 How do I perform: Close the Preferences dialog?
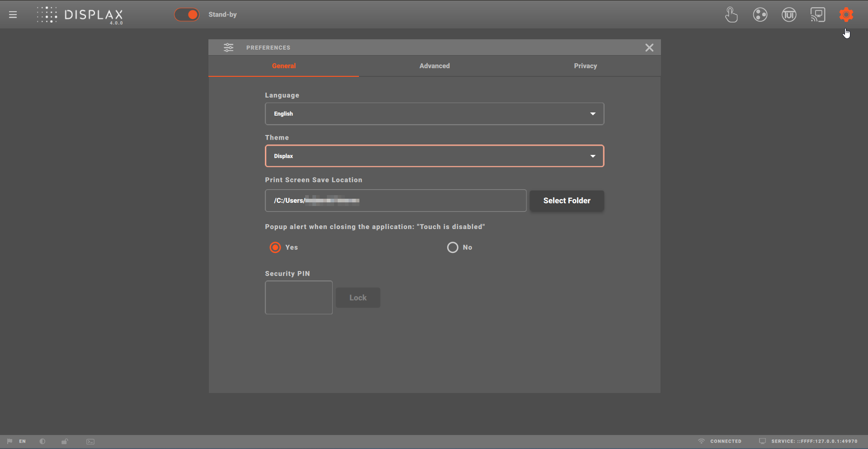coord(649,47)
